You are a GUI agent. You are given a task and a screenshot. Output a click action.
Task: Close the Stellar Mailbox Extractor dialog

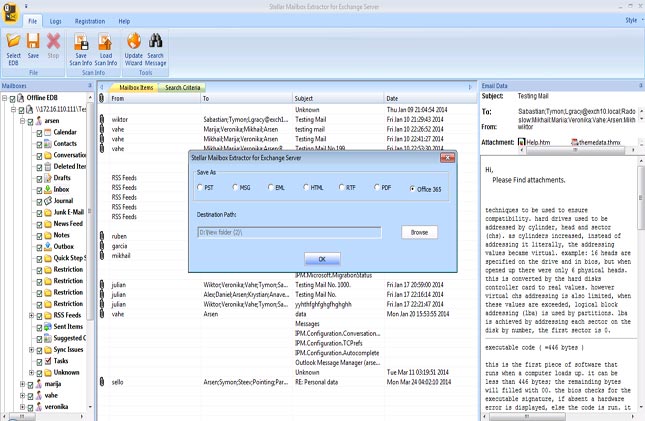pyautogui.click(x=447, y=158)
